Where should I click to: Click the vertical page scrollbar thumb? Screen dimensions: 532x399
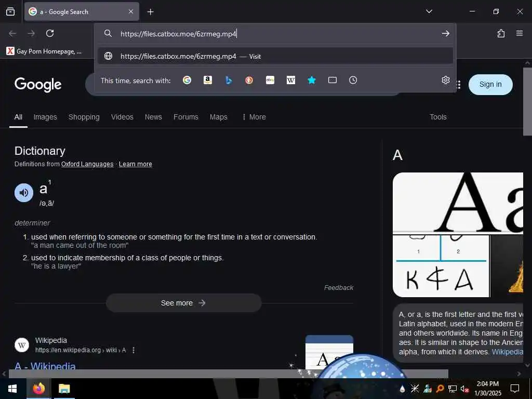click(x=527, y=102)
